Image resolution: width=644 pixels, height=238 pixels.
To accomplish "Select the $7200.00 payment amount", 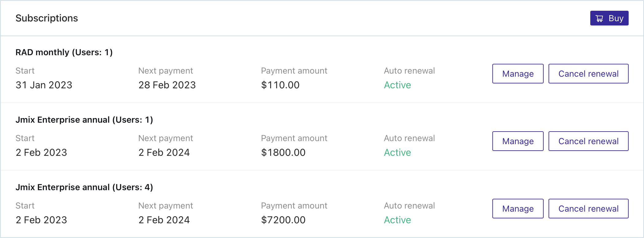I will tap(283, 220).
